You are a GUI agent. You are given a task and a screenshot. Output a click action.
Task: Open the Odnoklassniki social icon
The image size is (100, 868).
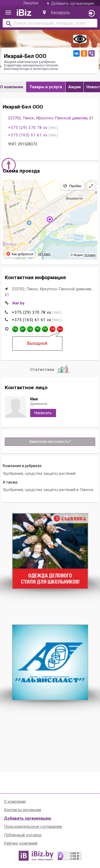click(84, 53)
